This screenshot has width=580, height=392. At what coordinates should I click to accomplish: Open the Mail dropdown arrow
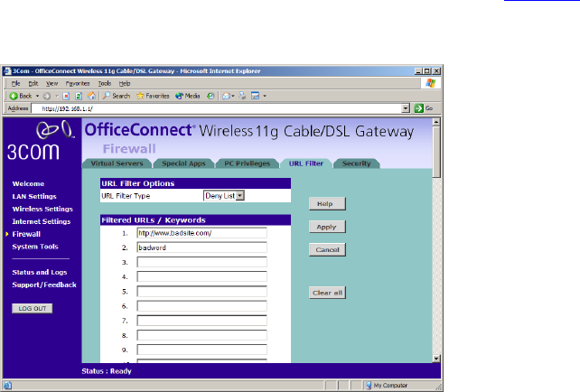coord(233,96)
